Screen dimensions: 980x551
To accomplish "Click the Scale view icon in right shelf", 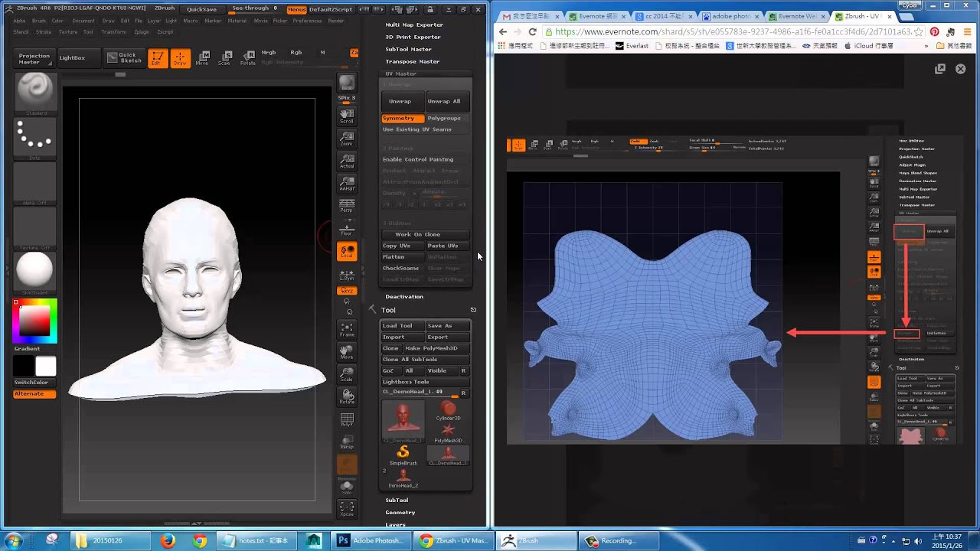I will coord(347,373).
